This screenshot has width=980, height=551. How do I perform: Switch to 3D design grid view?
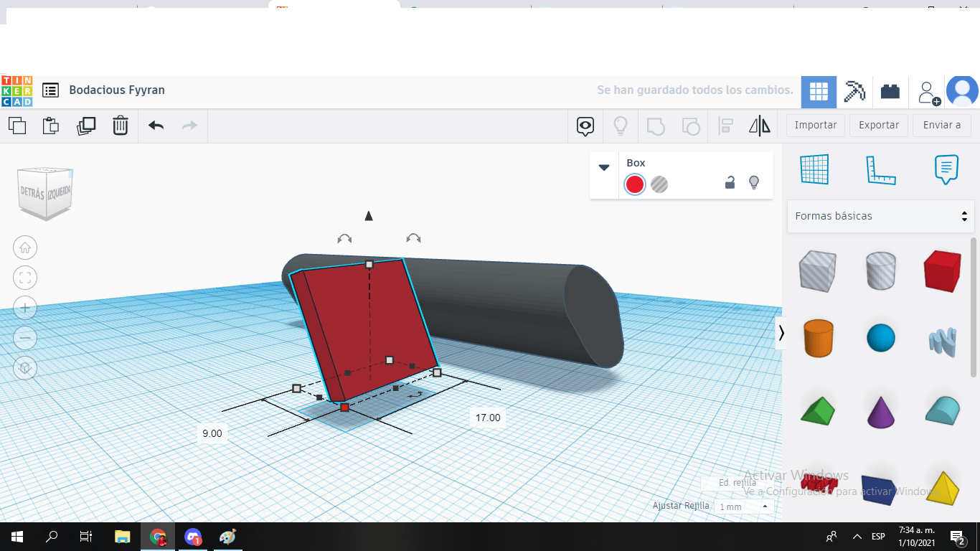pos(819,91)
